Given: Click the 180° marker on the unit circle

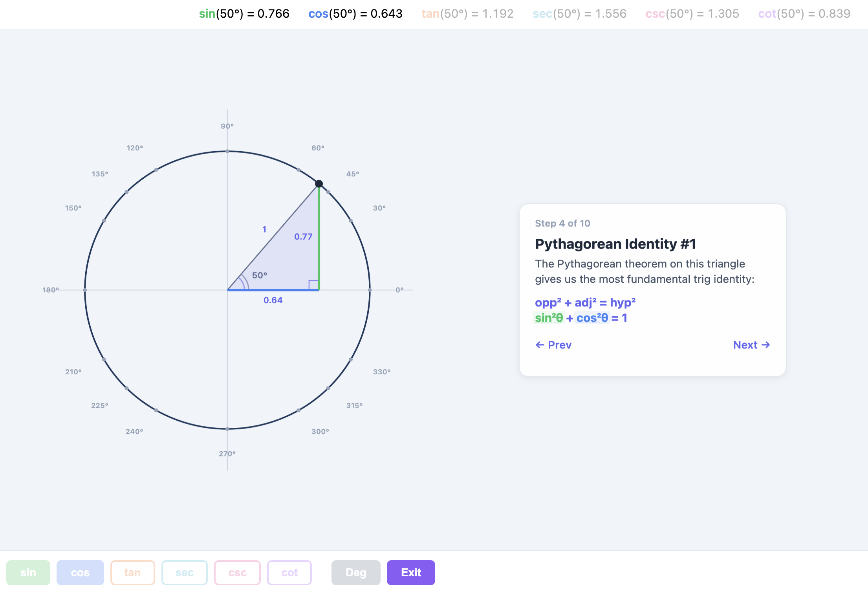Looking at the screenshot, I should click(x=85, y=290).
